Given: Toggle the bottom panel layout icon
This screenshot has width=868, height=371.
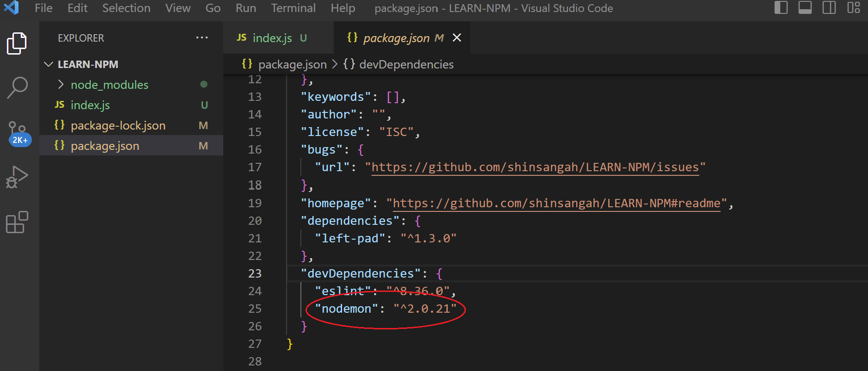Looking at the screenshot, I should pos(805,8).
